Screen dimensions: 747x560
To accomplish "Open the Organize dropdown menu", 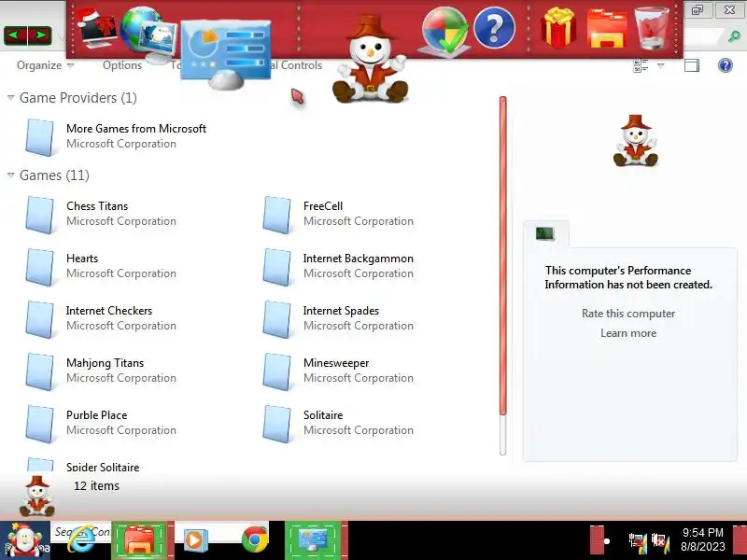I will coord(45,65).
